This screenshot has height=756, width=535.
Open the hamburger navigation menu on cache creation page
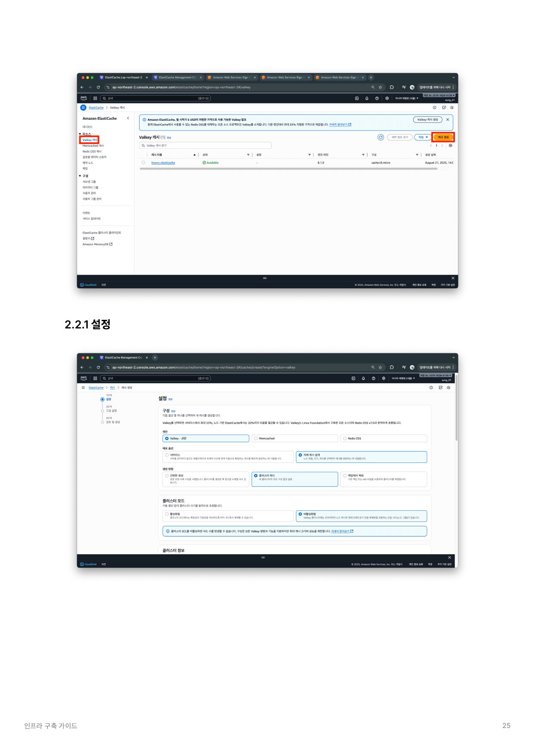click(83, 387)
